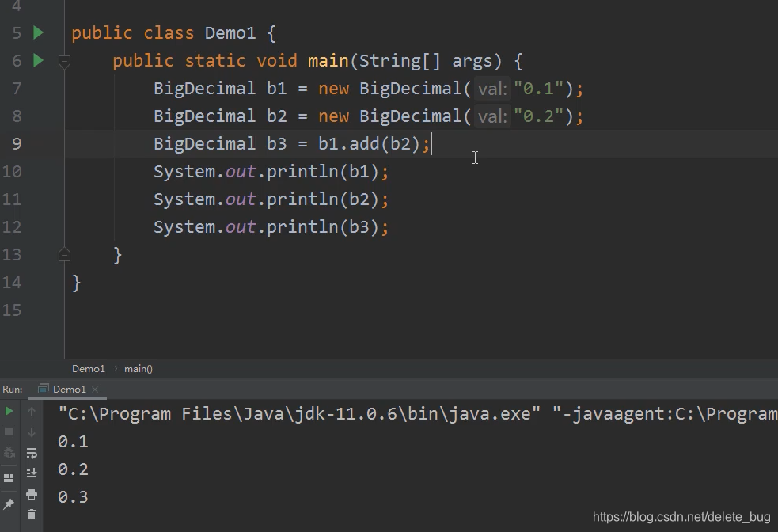The height and width of the screenshot is (532, 778).
Task: Click the fold end marker on line 13
Action: [64, 255]
